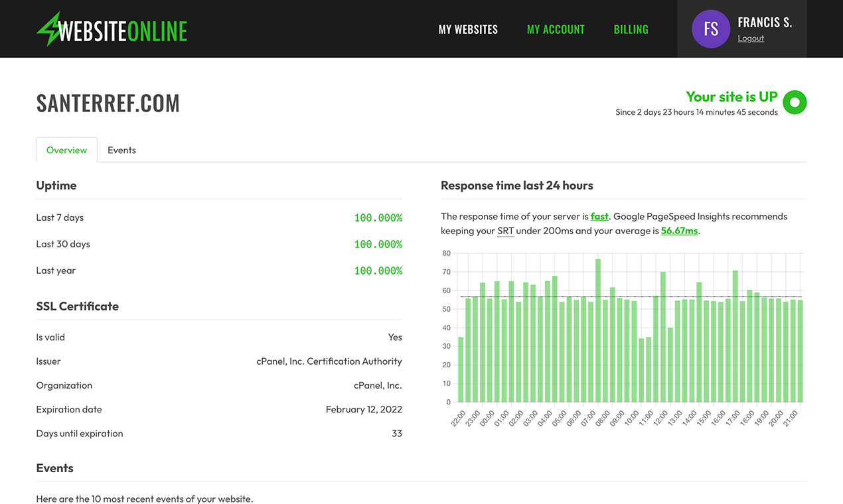Click the 21:00 label on chart axis
Image resolution: width=843 pixels, height=504 pixels.
click(789, 418)
